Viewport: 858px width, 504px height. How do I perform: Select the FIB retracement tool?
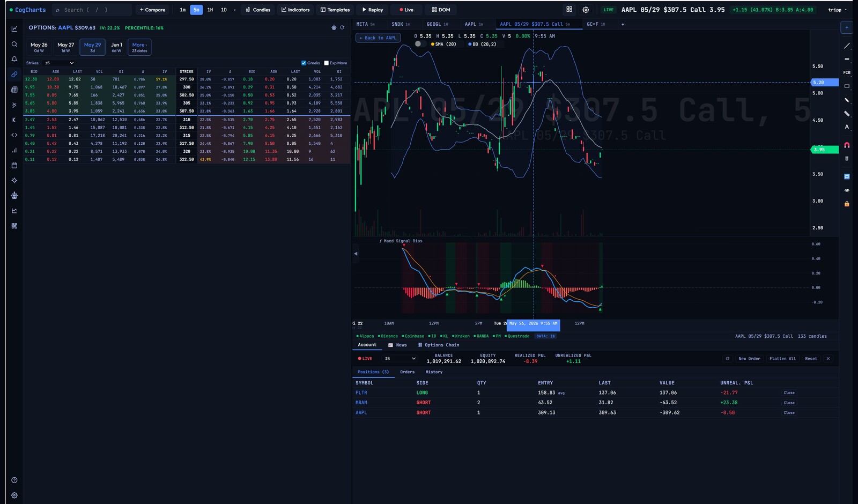click(847, 72)
